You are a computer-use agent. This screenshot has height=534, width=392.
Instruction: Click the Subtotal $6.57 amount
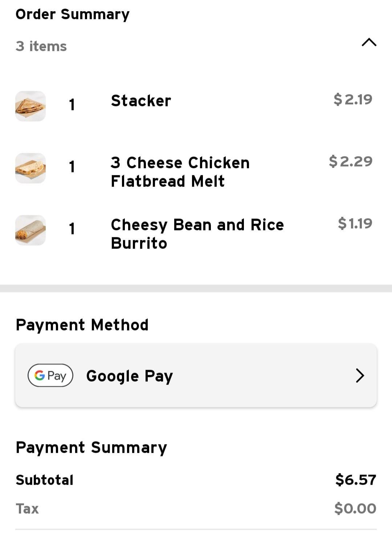point(355,480)
